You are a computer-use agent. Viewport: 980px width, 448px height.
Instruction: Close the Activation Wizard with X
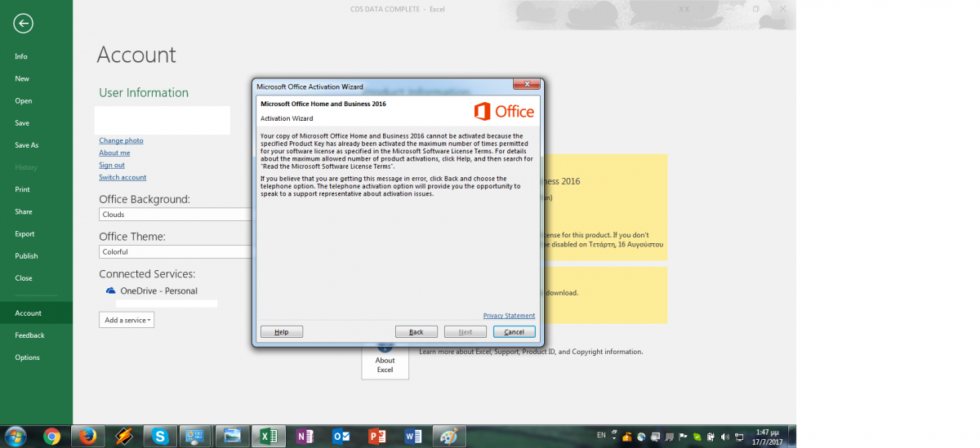(x=527, y=84)
